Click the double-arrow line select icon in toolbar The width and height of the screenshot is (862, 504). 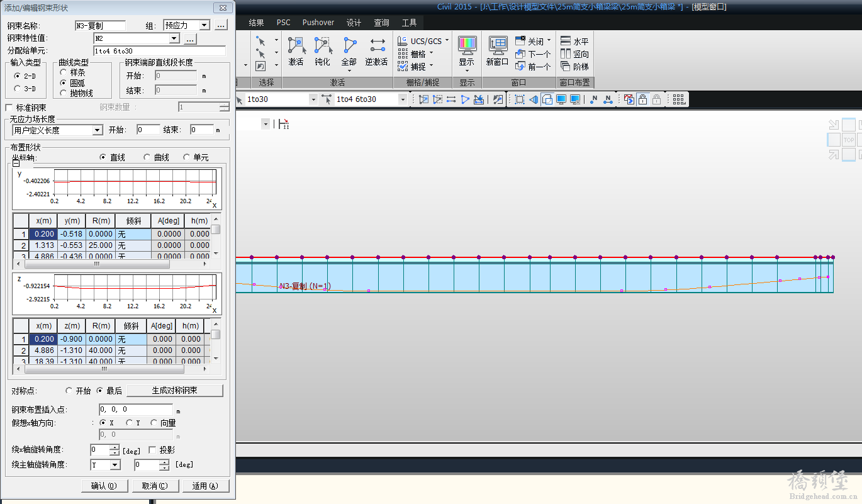click(x=451, y=99)
